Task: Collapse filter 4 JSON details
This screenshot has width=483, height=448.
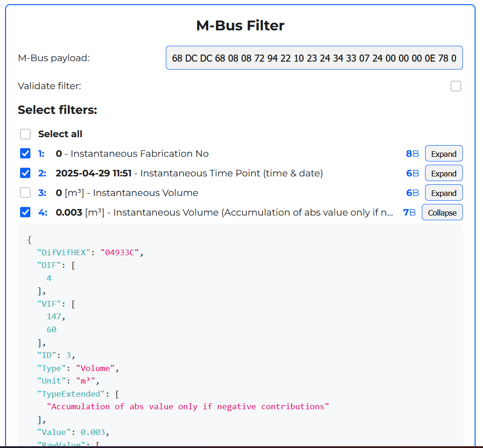Action: (442, 212)
